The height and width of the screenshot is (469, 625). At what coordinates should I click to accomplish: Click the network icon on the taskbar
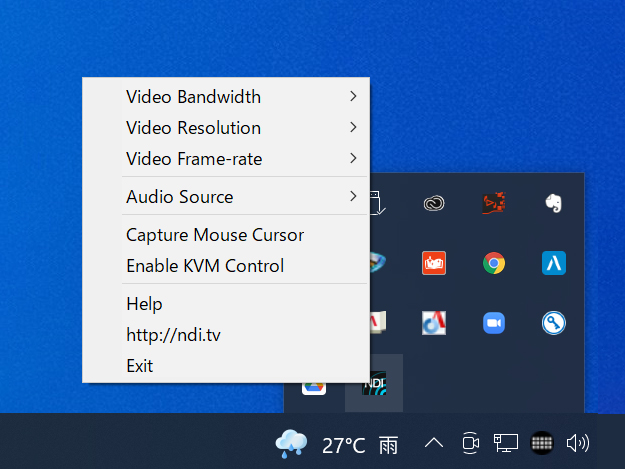[x=506, y=443]
